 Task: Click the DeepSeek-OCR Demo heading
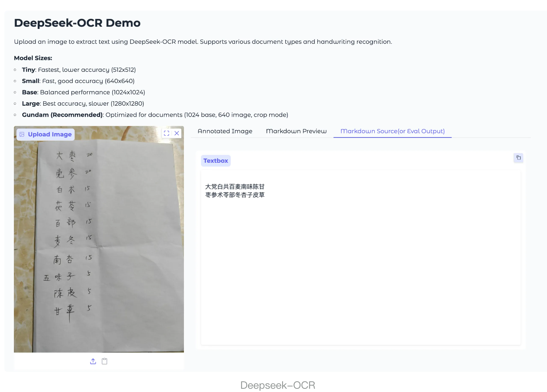[77, 23]
